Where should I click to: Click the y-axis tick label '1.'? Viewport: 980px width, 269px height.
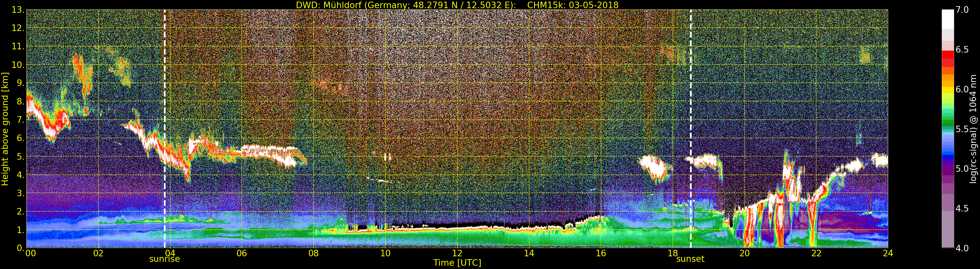(20, 230)
